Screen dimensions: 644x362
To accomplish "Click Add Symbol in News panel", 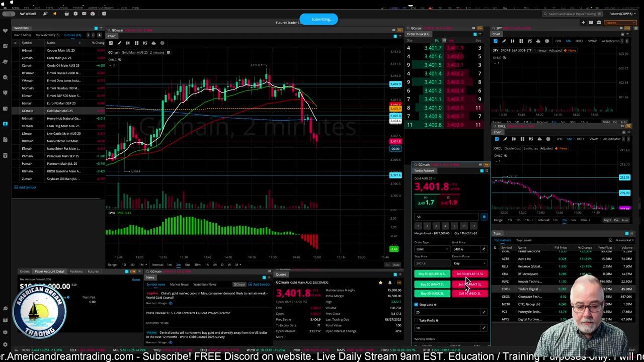I will 260,285.
